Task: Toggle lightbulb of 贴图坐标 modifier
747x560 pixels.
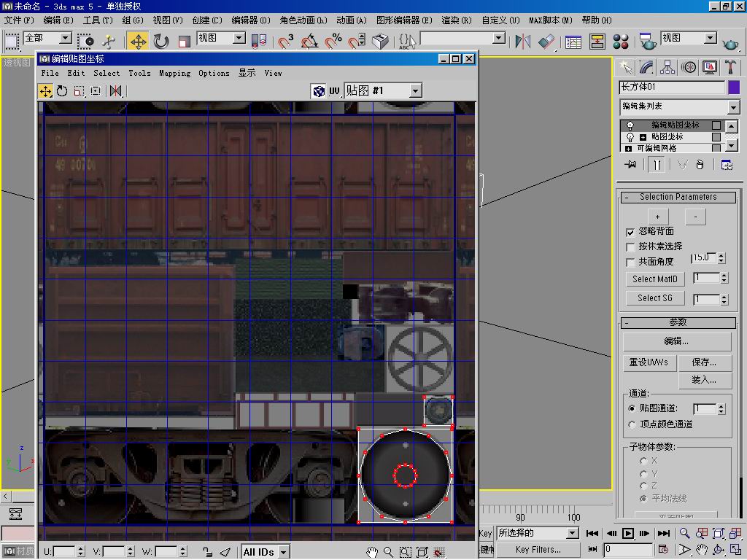Action: pos(630,137)
